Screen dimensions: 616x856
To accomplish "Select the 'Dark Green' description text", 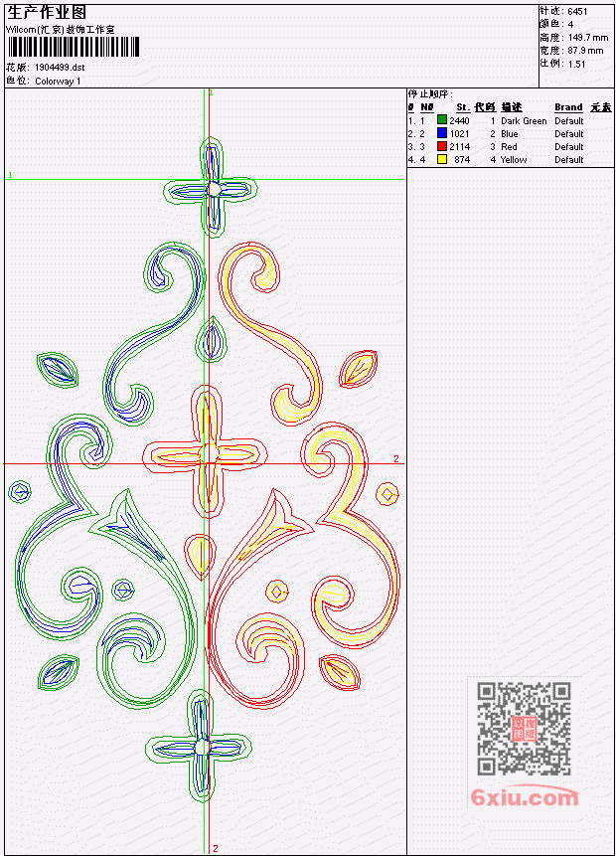I will pos(524,120).
